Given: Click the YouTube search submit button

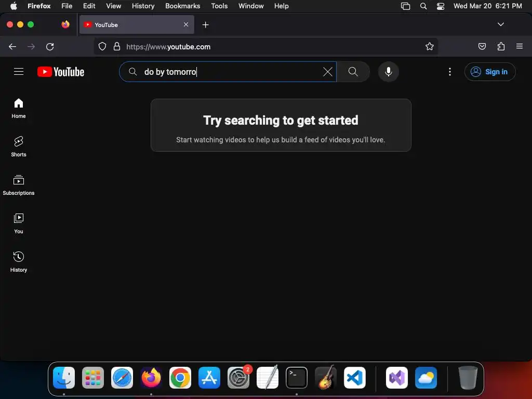Looking at the screenshot, I should coord(353,72).
